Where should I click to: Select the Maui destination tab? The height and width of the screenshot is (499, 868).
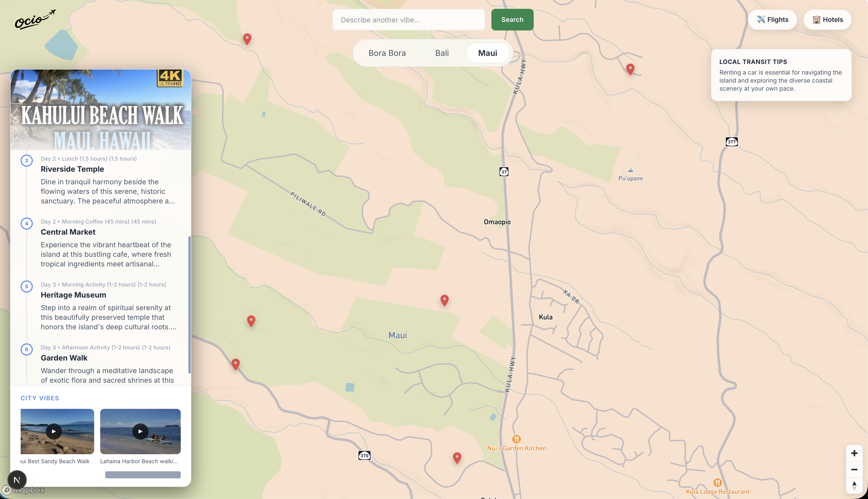click(x=487, y=53)
